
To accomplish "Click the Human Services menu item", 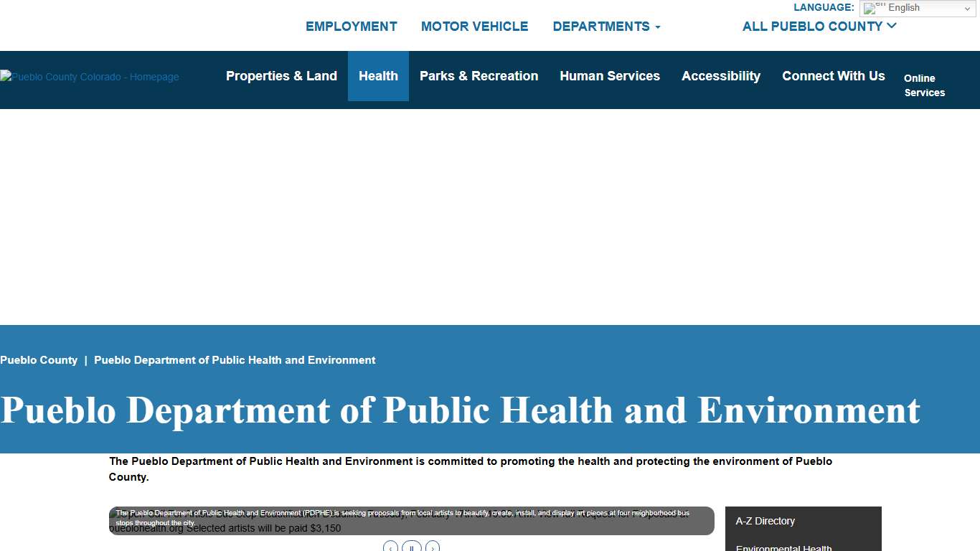I will pyautogui.click(x=610, y=75).
